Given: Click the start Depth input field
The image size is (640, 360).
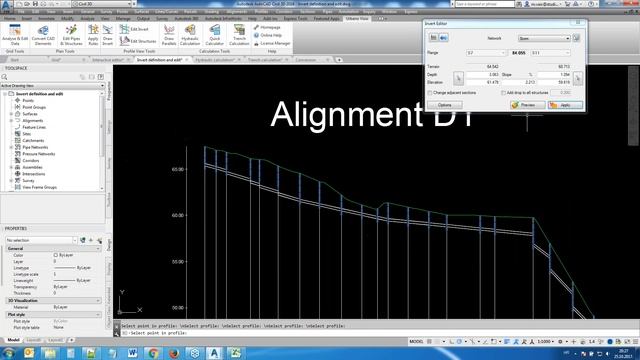Looking at the screenshot, I should point(482,75).
